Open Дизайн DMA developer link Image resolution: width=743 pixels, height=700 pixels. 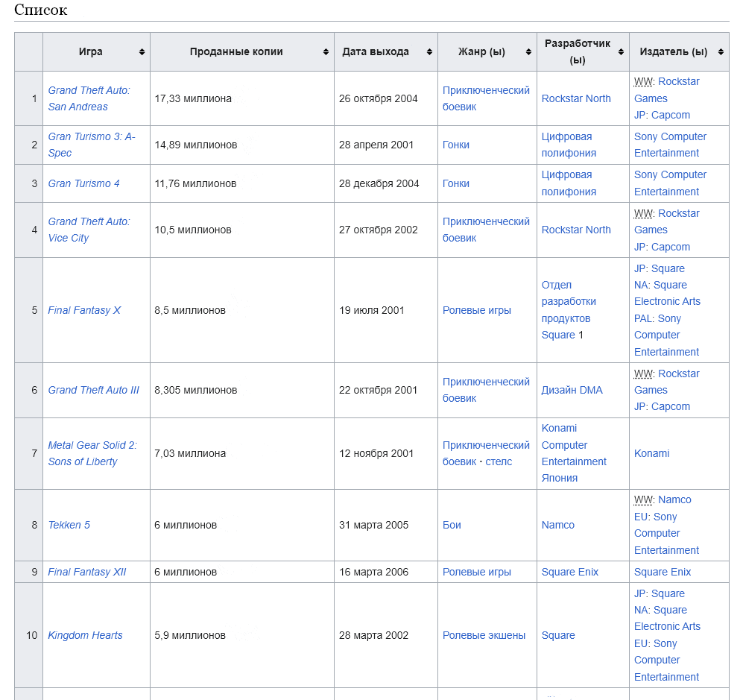pyautogui.click(x=572, y=390)
